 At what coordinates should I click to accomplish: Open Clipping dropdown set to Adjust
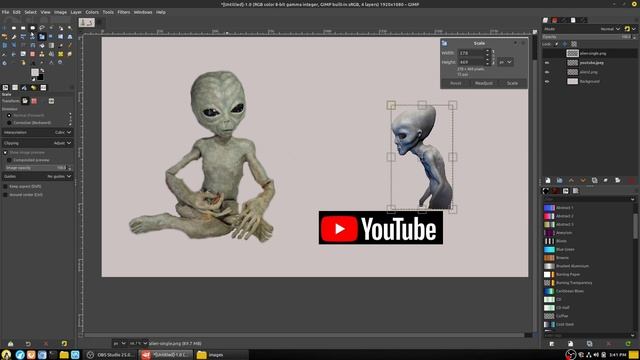click(x=37, y=143)
